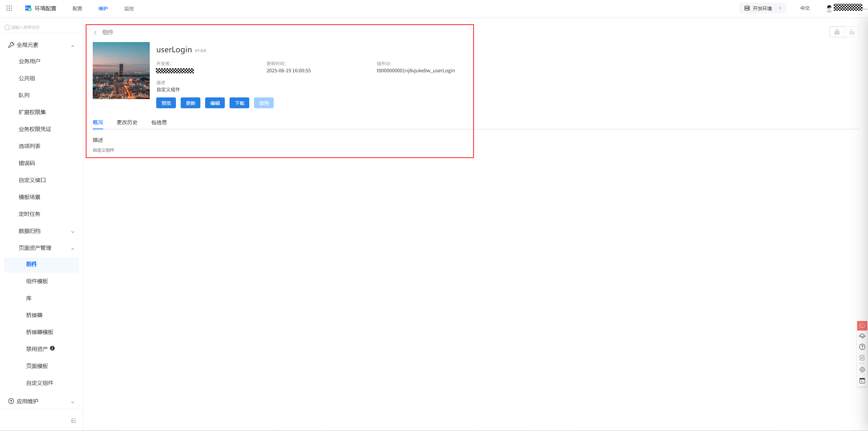Open the red chat feedback icon
The height and width of the screenshot is (431, 868).
862,326
